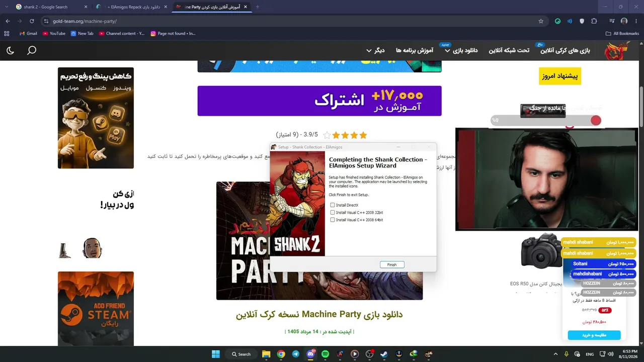
Task: Open Discord from the taskbar
Action: (310, 354)
